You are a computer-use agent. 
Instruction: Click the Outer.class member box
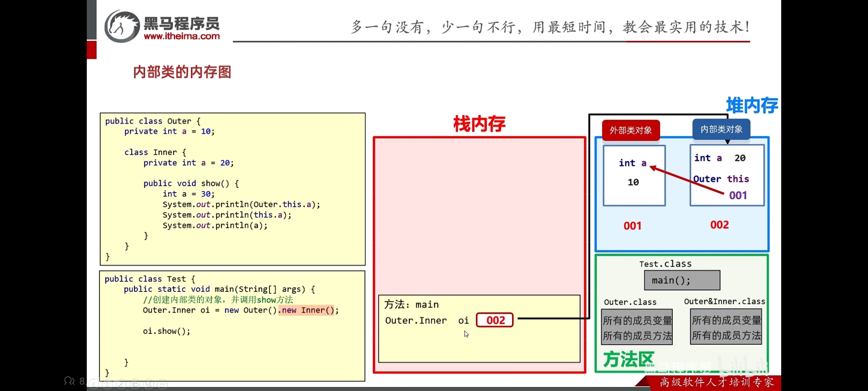pyautogui.click(x=637, y=327)
